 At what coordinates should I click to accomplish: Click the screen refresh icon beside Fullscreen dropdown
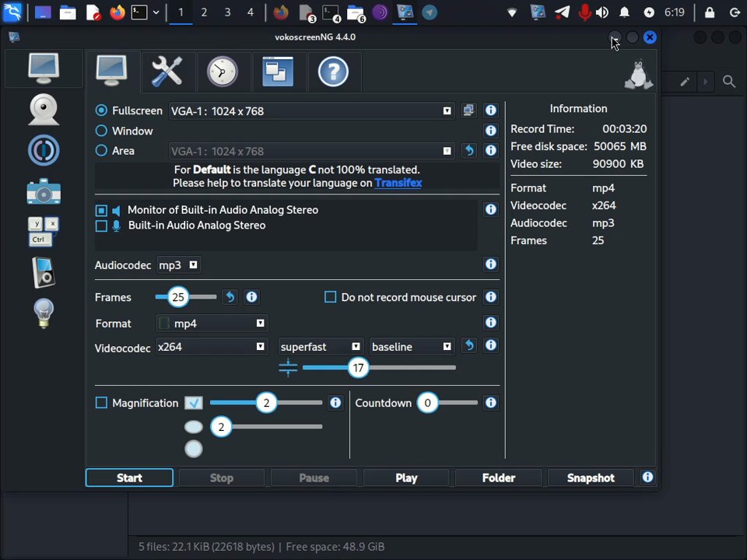click(468, 110)
